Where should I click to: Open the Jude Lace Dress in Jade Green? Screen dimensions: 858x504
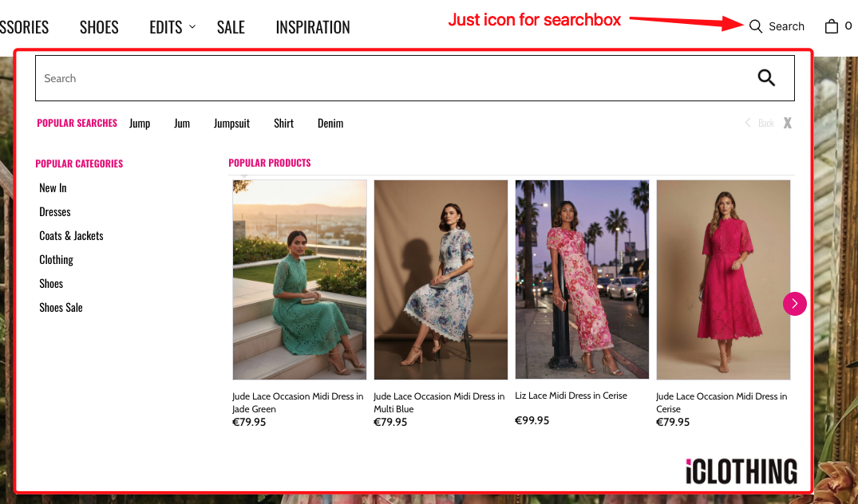point(299,279)
